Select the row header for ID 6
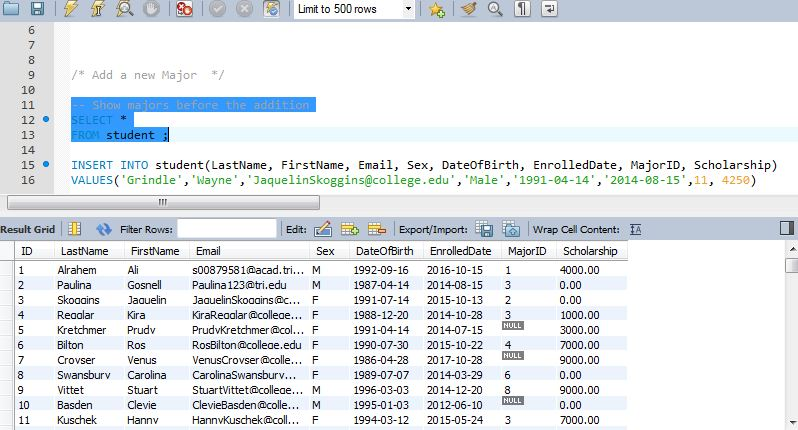Viewport: 798px width, 430px height. point(7,345)
